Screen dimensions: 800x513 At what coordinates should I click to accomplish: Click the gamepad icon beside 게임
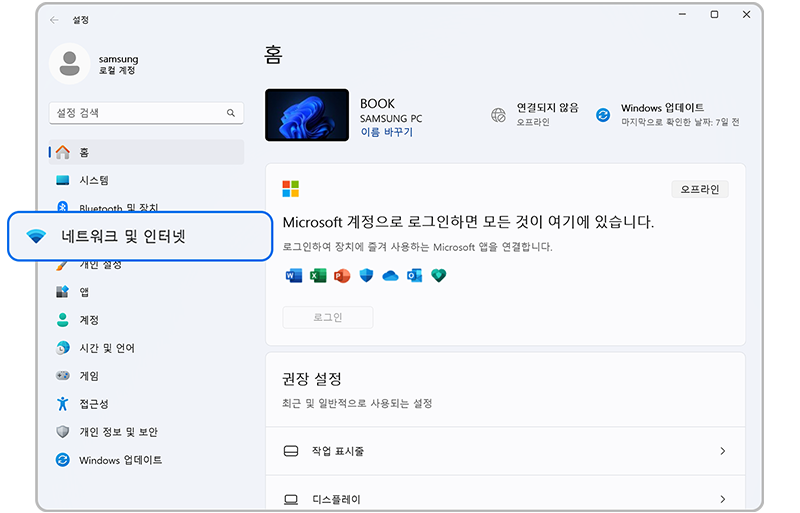pyautogui.click(x=63, y=376)
